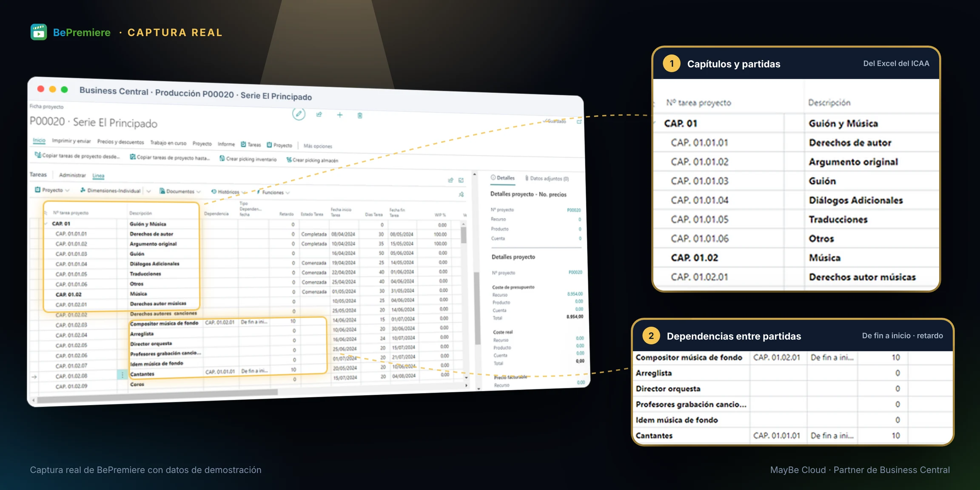980x490 pixels.
Task: Click Crear picking almacén
Action: [x=312, y=160]
